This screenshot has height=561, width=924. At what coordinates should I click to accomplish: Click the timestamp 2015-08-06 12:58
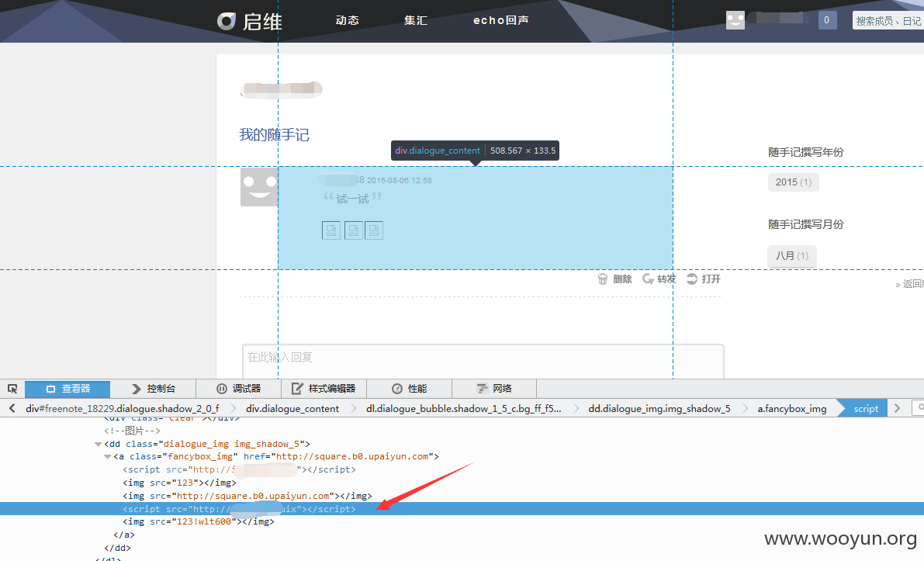coord(399,180)
